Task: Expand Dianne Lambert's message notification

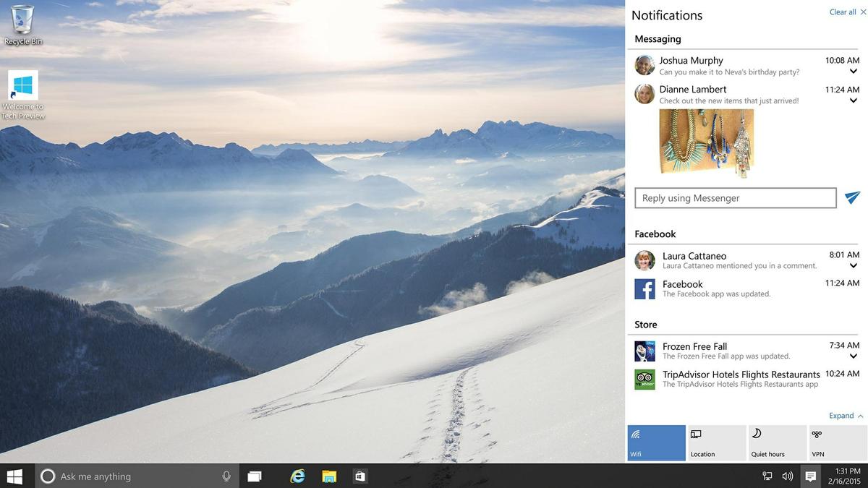Action: pos(852,100)
